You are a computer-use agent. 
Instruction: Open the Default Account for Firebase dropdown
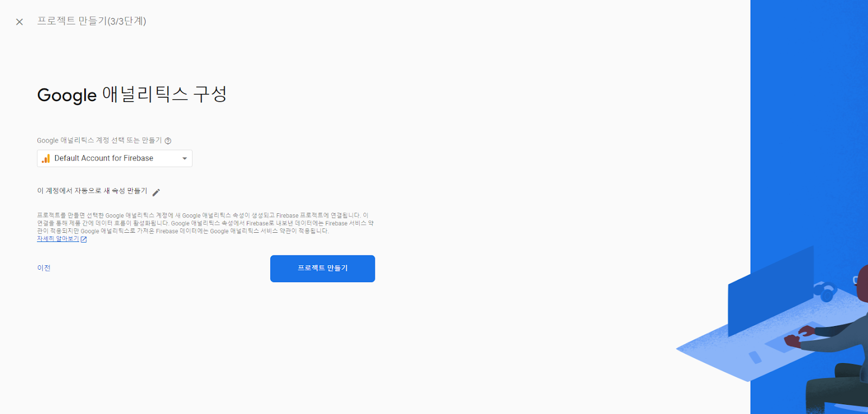[x=114, y=158]
